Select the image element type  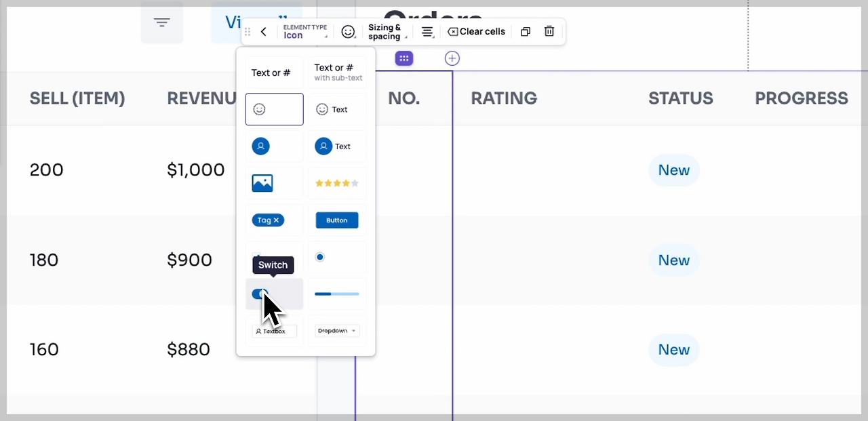pos(274,183)
